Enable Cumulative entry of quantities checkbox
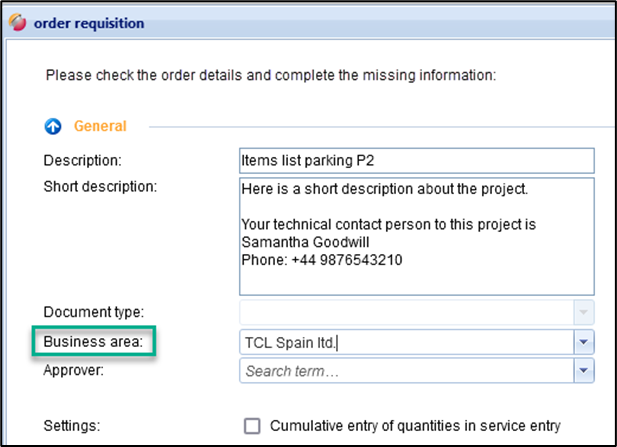The height and width of the screenshot is (447, 617). 252,425
